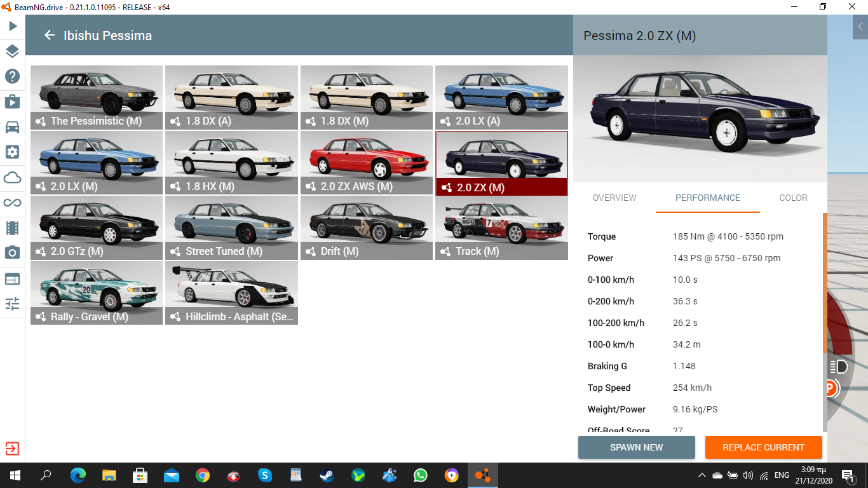868x488 pixels.
Task: Choose the 2.0 LX (M) thumbnail
Action: point(97,163)
